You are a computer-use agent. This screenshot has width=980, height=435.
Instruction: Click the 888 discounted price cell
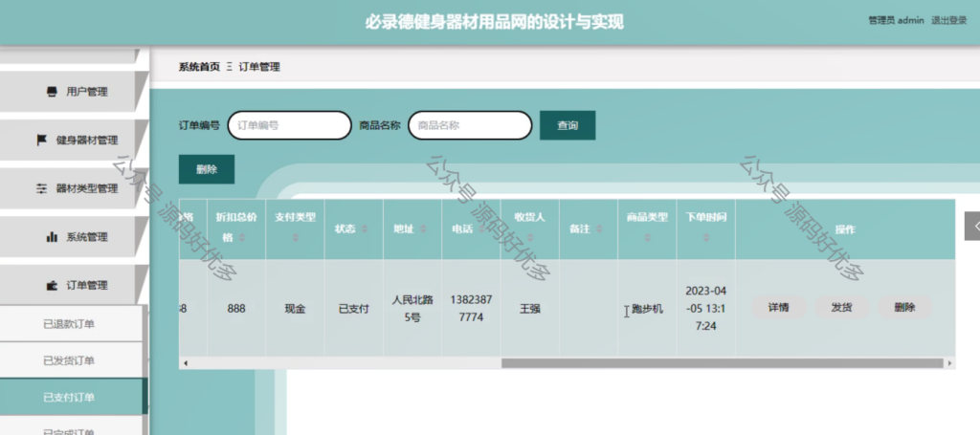click(236, 308)
